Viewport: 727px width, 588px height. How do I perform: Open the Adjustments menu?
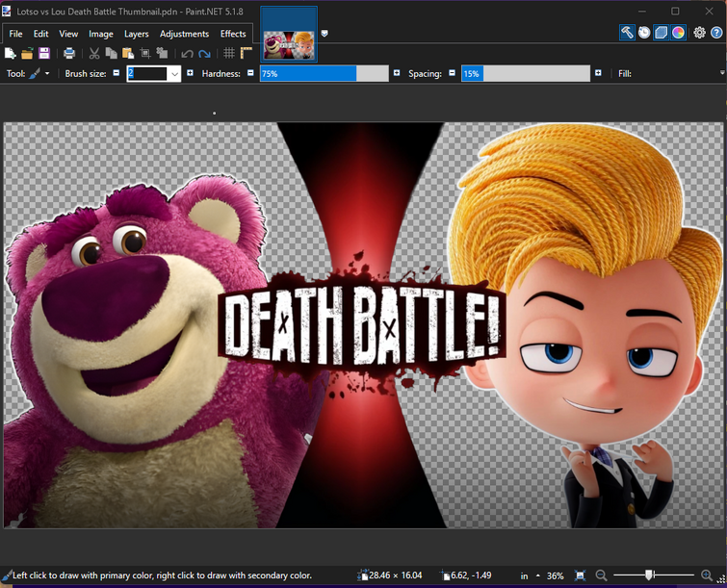tap(184, 34)
